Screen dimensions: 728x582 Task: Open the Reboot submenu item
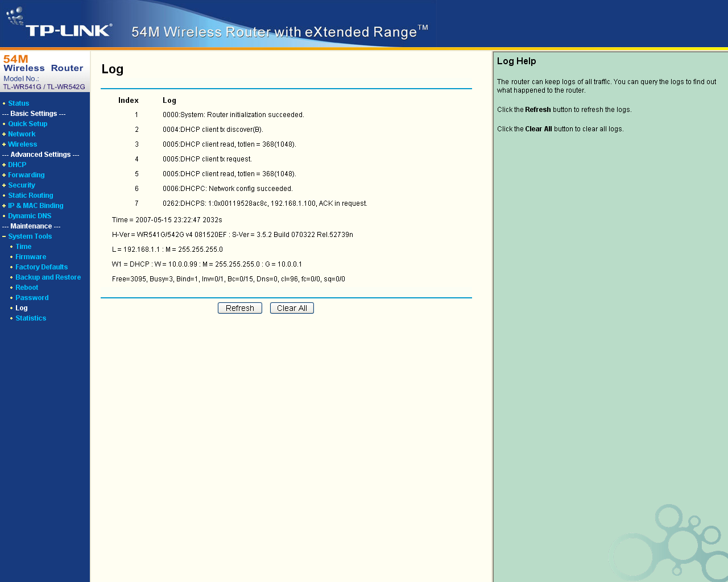click(27, 288)
